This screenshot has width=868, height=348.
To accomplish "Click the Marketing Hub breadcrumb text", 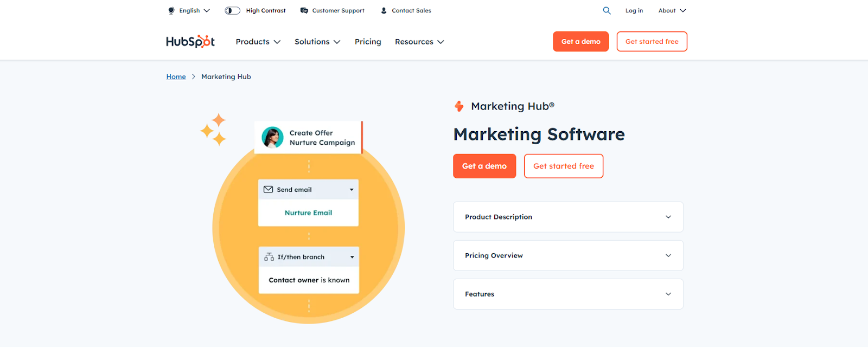I will point(226,76).
